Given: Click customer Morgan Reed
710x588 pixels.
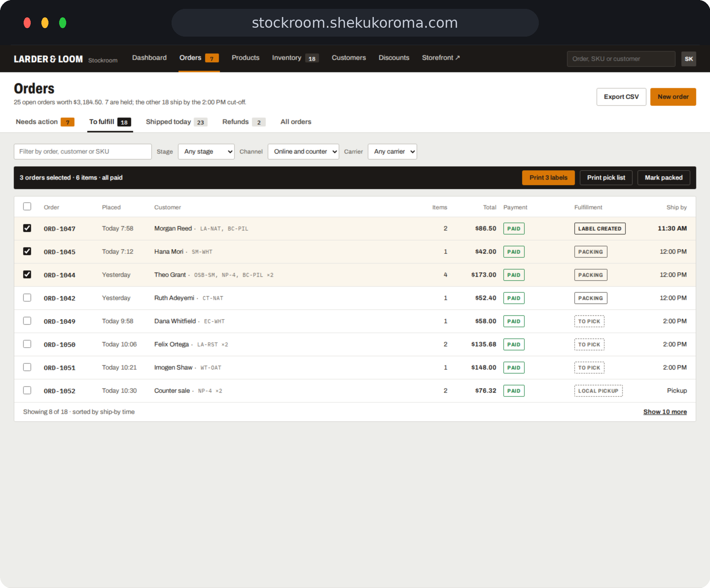Looking at the screenshot, I should pos(173,229).
